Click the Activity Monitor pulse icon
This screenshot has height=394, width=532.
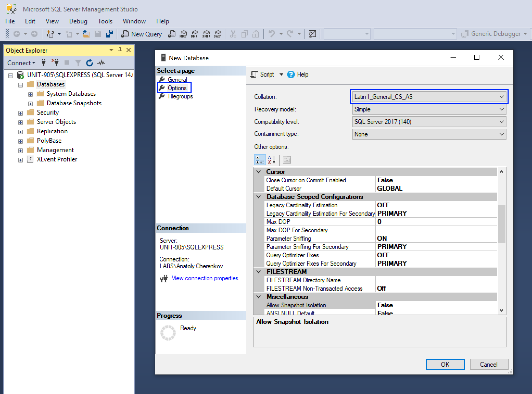point(101,63)
